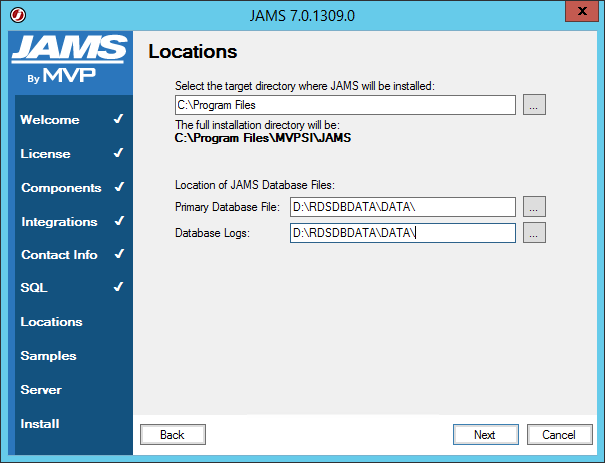This screenshot has width=605, height=463.
Task: Click the checkmark next to License
Action: (119, 153)
